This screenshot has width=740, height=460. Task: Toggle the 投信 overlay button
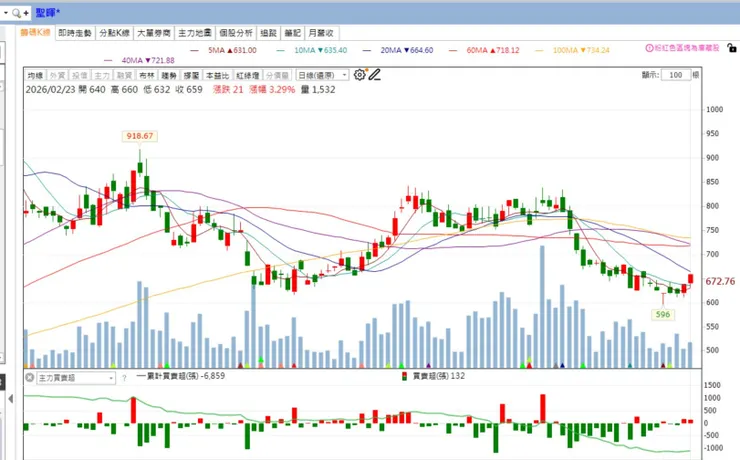pyautogui.click(x=80, y=75)
